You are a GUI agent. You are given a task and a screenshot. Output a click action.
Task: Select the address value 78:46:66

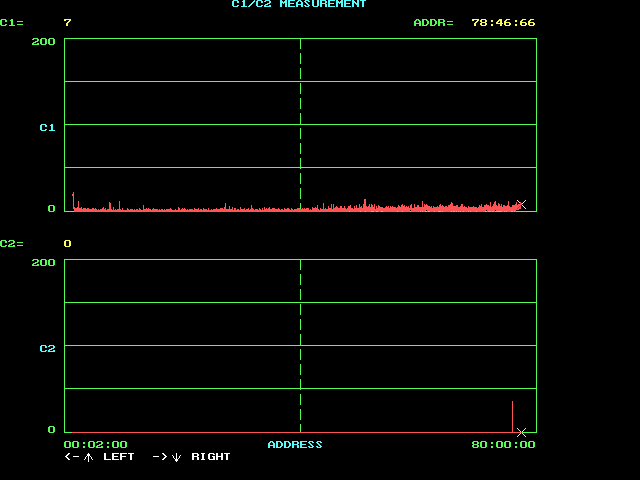[503, 22]
